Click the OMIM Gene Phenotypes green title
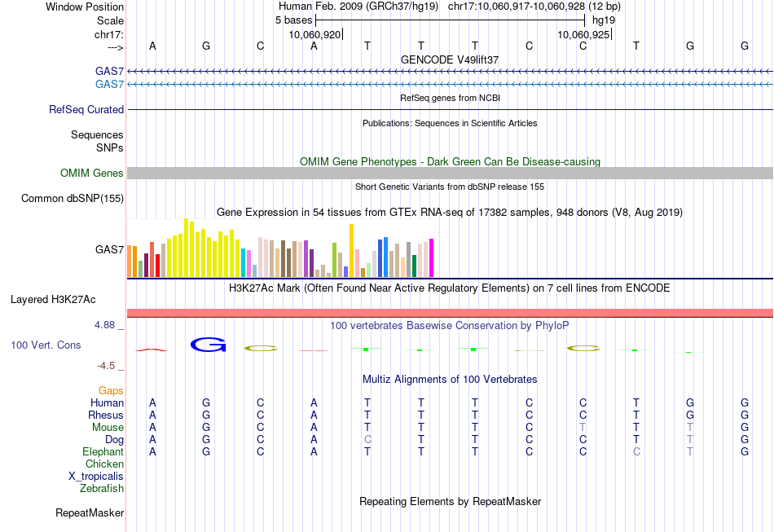 tap(451, 161)
